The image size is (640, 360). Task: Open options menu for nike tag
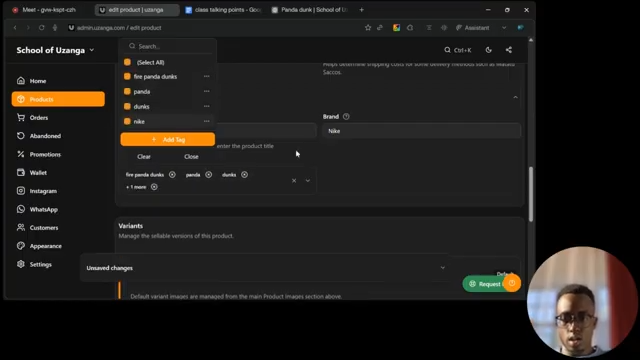[x=207, y=121]
